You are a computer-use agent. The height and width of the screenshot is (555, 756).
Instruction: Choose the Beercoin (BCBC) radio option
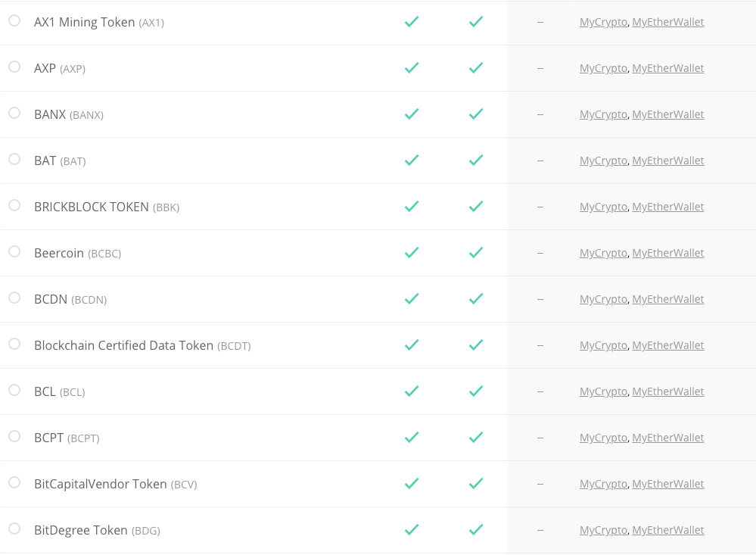coord(14,251)
